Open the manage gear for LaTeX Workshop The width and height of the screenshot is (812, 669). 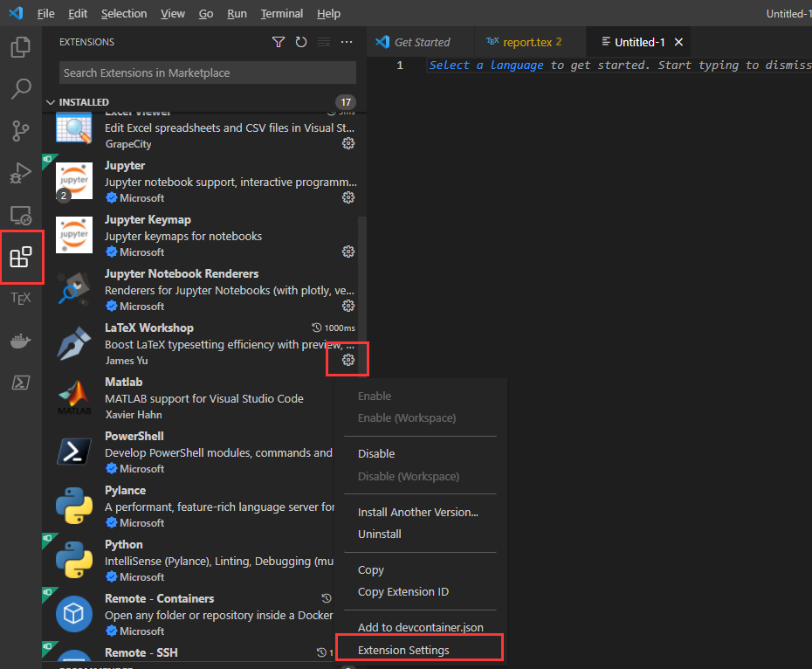[x=348, y=360]
